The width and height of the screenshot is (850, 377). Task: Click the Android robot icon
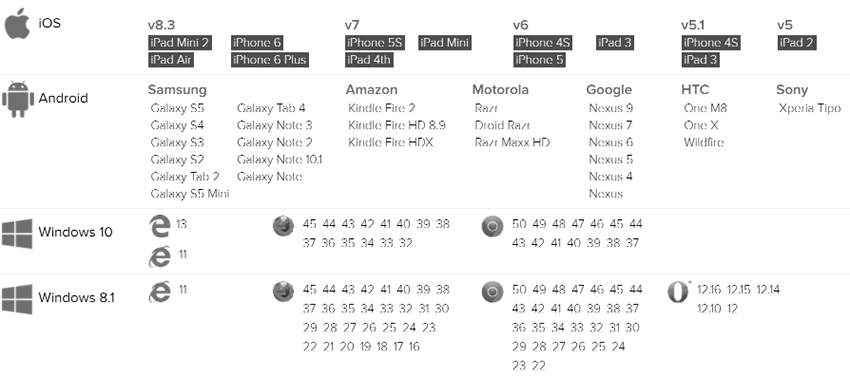(x=18, y=99)
